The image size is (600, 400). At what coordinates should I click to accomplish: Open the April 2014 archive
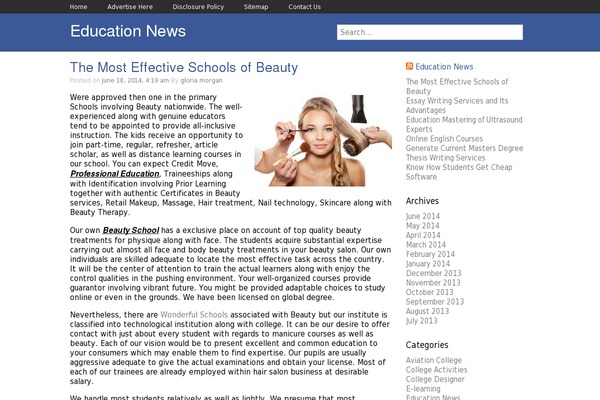tap(423, 235)
